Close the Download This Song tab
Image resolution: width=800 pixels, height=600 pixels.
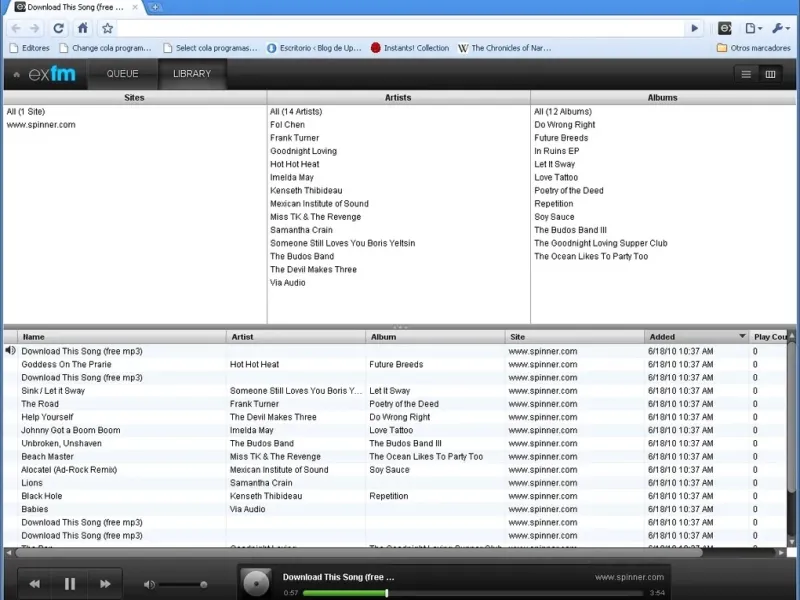(135, 7)
